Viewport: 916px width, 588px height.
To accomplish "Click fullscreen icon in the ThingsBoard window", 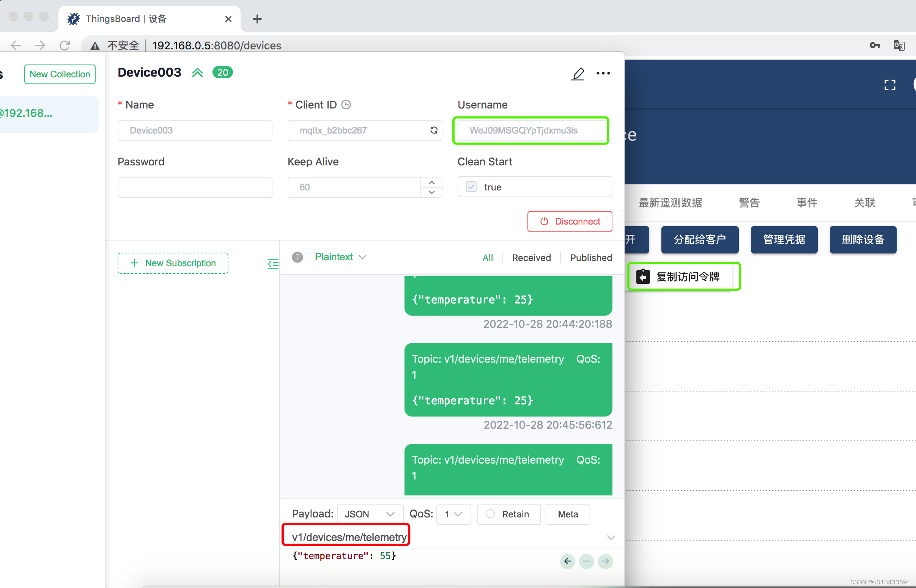I will pyautogui.click(x=890, y=85).
